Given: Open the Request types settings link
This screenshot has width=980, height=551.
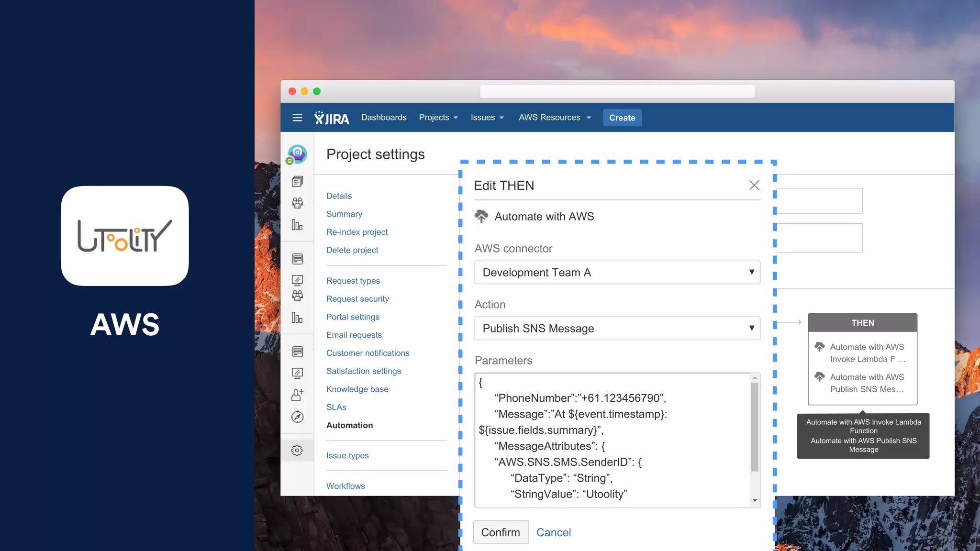Looking at the screenshot, I should click(x=353, y=281).
